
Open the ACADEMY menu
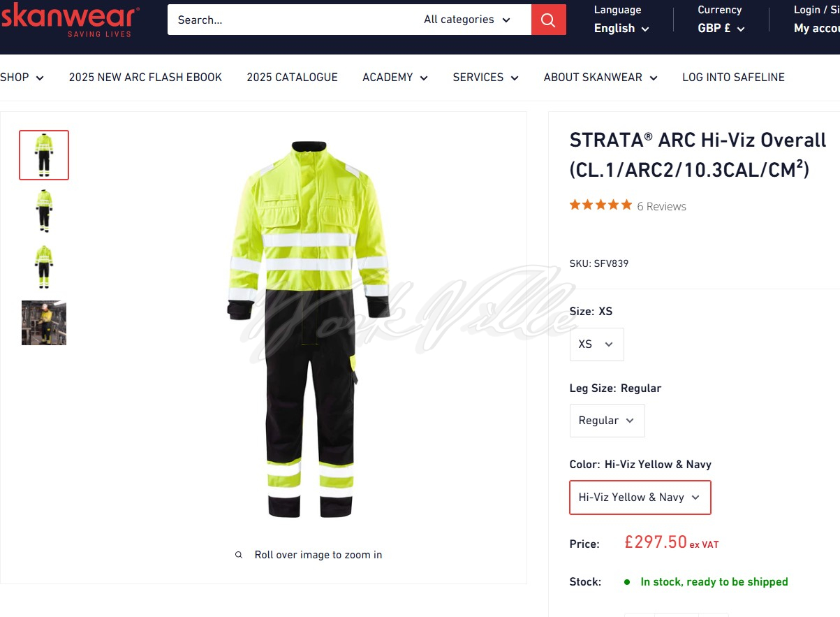[395, 78]
